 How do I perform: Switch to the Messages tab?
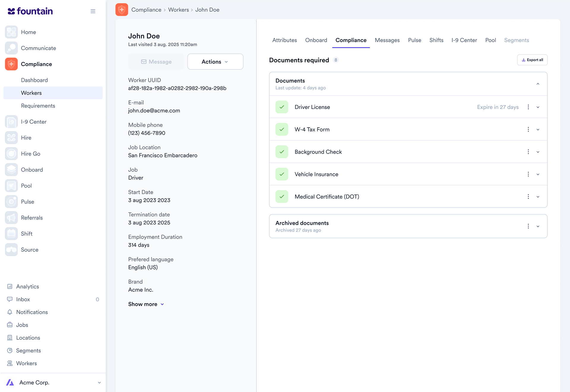pos(387,40)
